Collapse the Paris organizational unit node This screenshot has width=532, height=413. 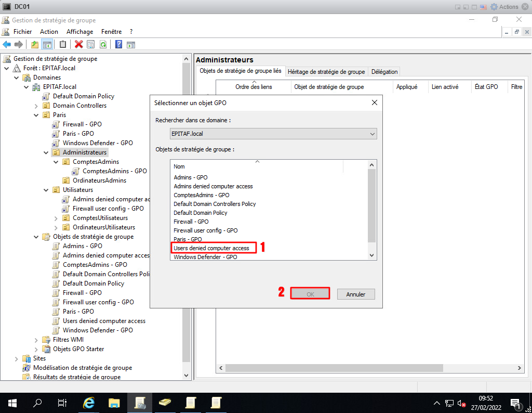tap(36, 115)
